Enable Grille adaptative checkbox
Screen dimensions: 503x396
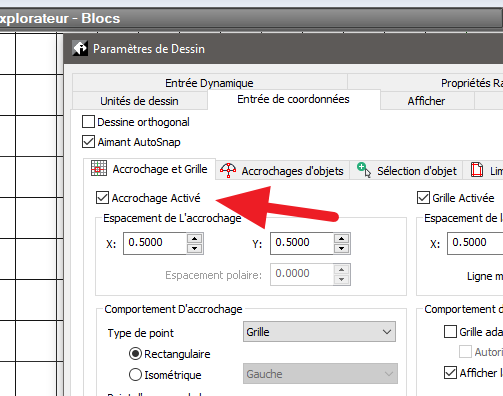click(450, 332)
